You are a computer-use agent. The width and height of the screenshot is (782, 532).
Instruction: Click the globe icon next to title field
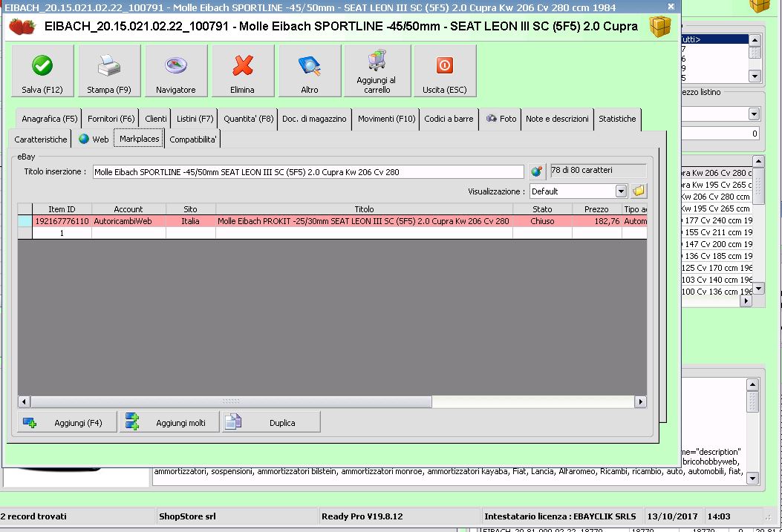(537, 172)
